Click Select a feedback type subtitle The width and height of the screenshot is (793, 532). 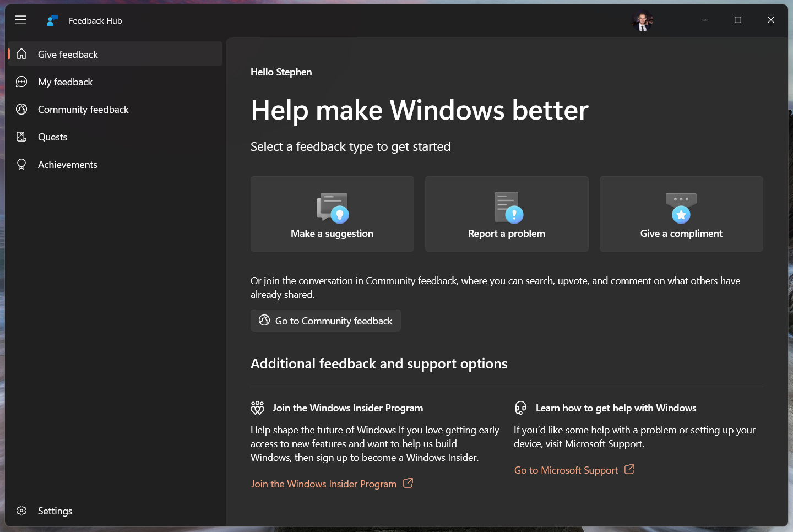[x=350, y=147]
